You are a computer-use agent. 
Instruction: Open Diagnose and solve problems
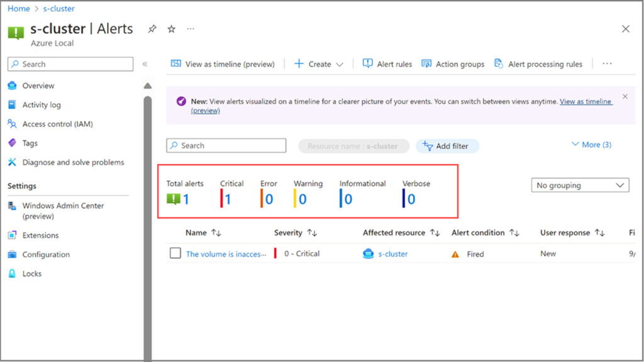(x=73, y=162)
